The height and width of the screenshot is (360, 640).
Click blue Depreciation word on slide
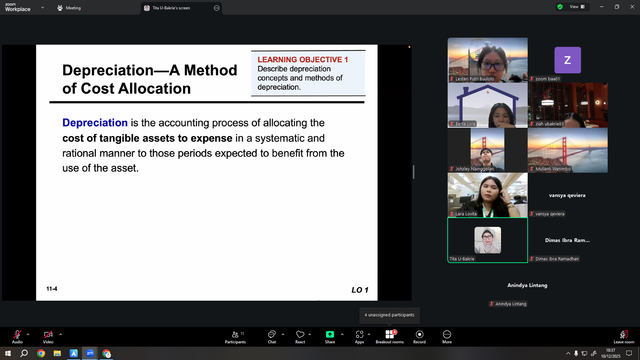pyautogui.click(x=95, y=123)
